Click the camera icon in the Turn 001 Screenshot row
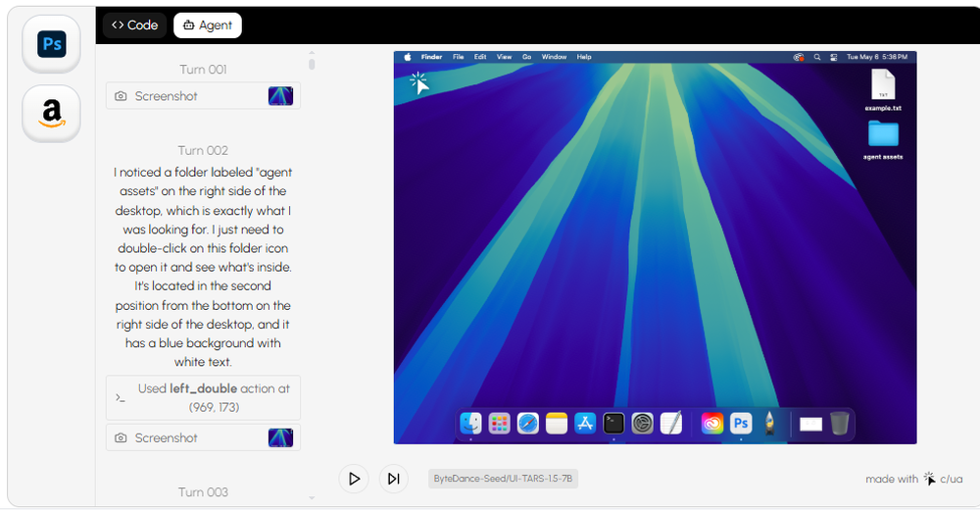This screenshot has width=980, height=512. point(121,96)
